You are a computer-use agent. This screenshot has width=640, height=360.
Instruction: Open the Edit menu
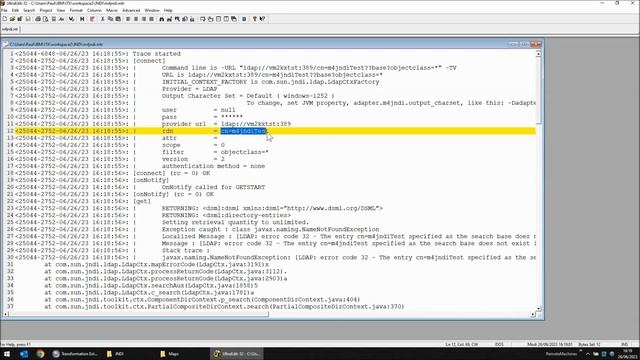[15, 10]
